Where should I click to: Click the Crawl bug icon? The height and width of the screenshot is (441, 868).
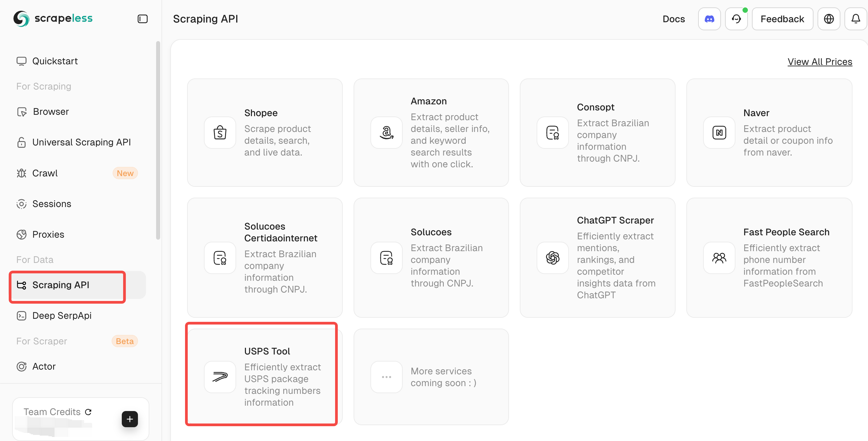[22, 173]
